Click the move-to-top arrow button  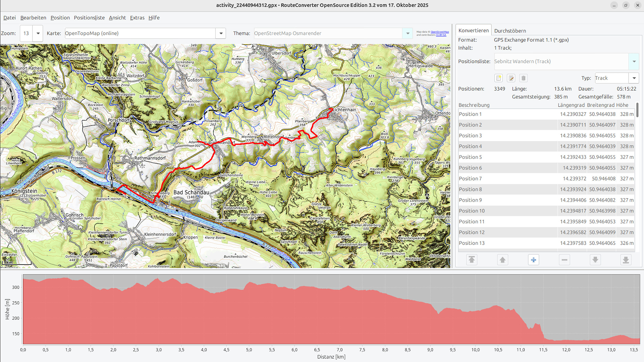point(472,260)
